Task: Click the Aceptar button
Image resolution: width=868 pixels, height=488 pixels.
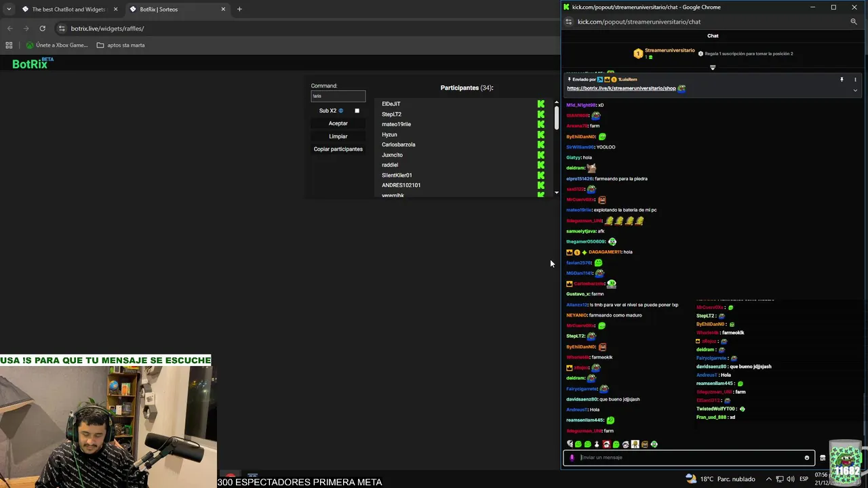Action: pyautogui.click(x=338, y=123)
